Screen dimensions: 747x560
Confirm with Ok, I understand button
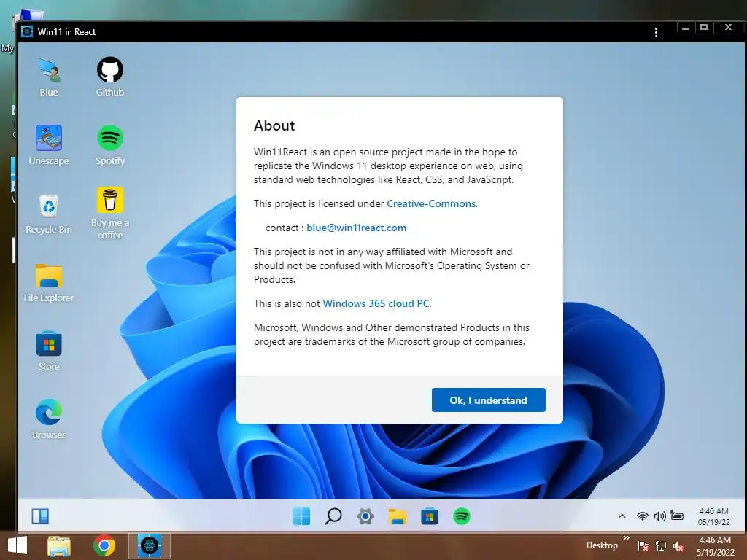tap(488, 400)
